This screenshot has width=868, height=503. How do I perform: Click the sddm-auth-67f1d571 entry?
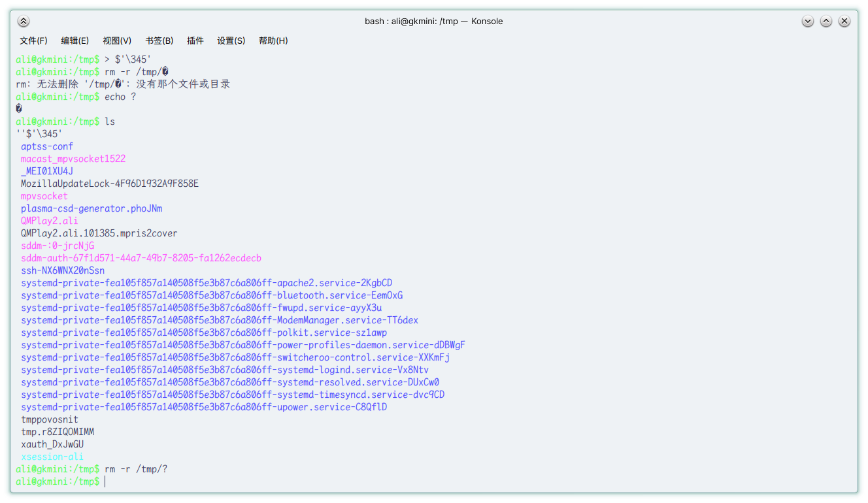[x=141, y=258]
